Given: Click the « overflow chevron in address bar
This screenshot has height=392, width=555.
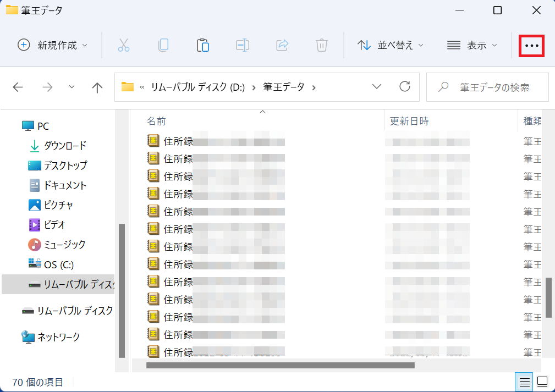Looking at the screenshot, I should [142, 87].
